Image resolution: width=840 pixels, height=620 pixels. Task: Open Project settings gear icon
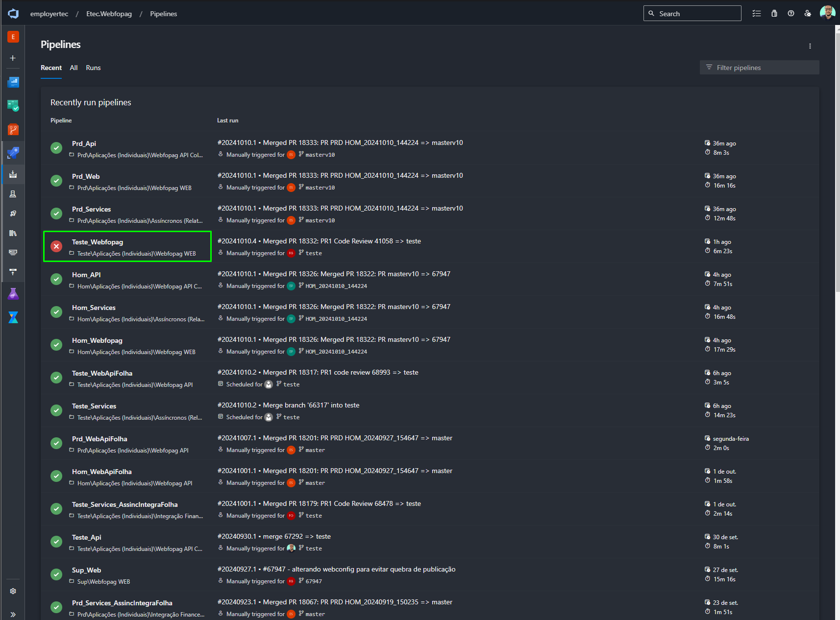13,591
